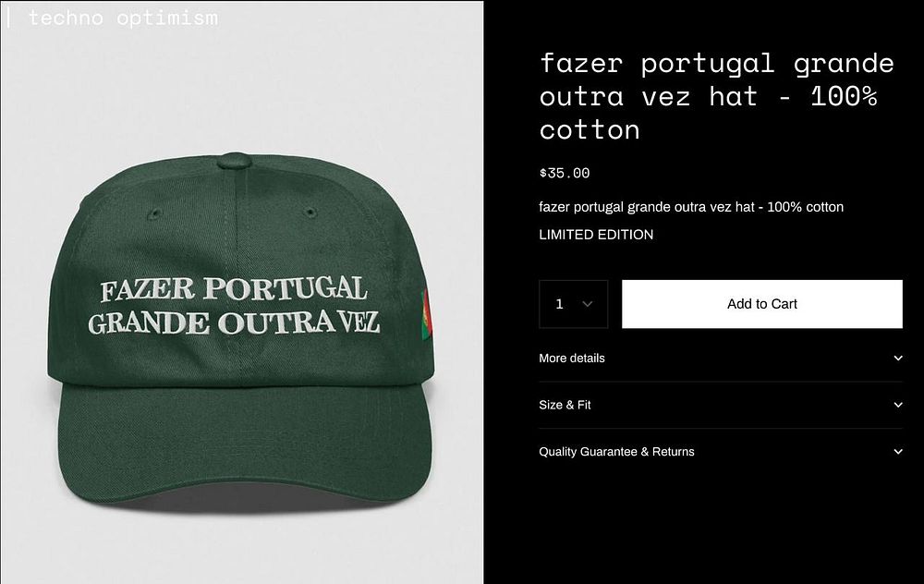This screenshot has width=924, height=584.
Task: Click the button on top of hat
Action: 235,160
